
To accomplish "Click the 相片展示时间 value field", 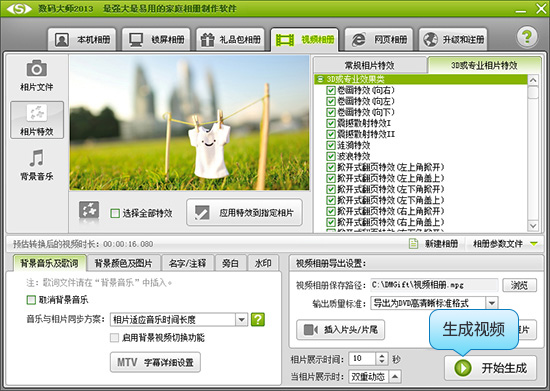I will [x=363, y=358].
